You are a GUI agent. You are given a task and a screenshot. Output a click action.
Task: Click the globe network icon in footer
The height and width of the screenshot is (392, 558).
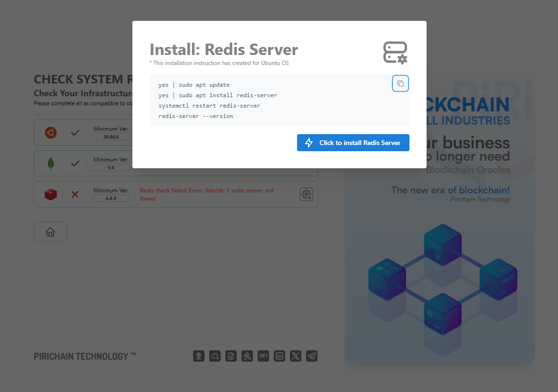199,356
